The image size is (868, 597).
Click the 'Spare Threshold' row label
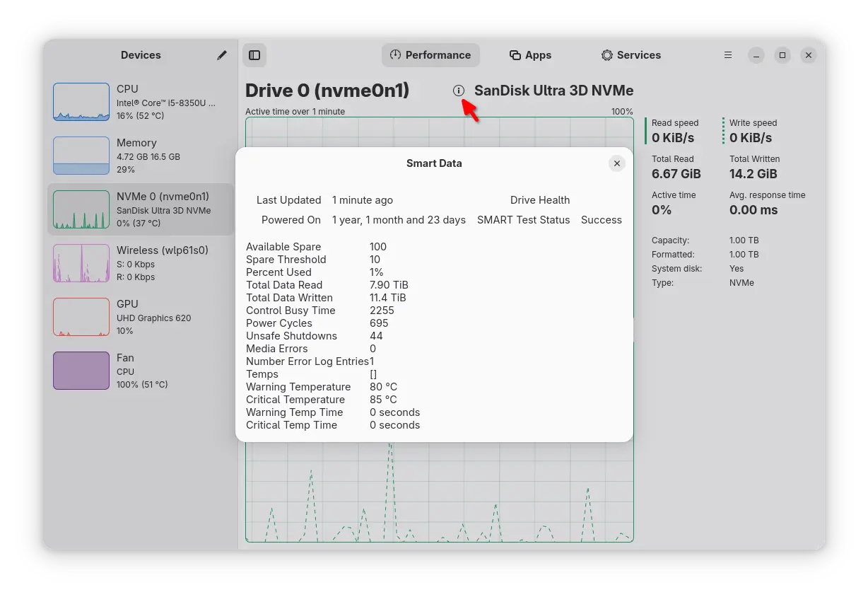[286, 260]
